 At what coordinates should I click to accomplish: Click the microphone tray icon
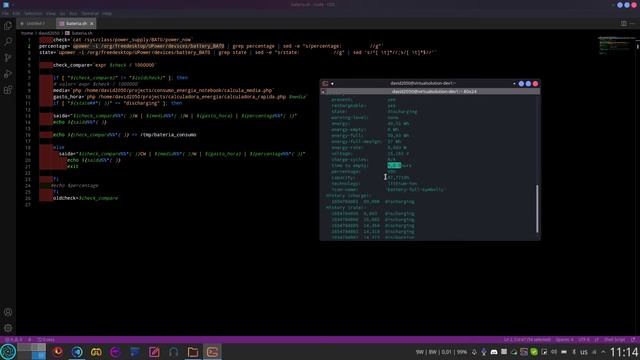coord(484,352)
